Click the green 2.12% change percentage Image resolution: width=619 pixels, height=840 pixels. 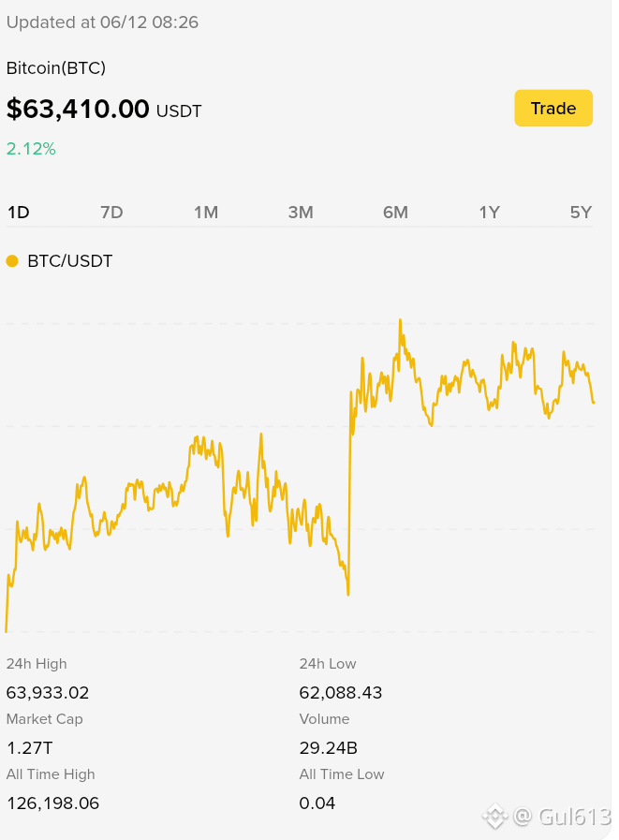[31, 148]
